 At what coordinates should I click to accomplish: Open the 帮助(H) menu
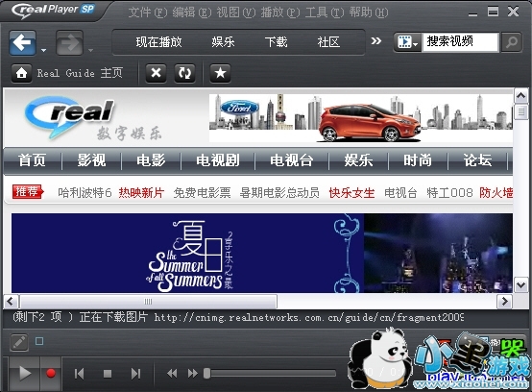[369, 12]
